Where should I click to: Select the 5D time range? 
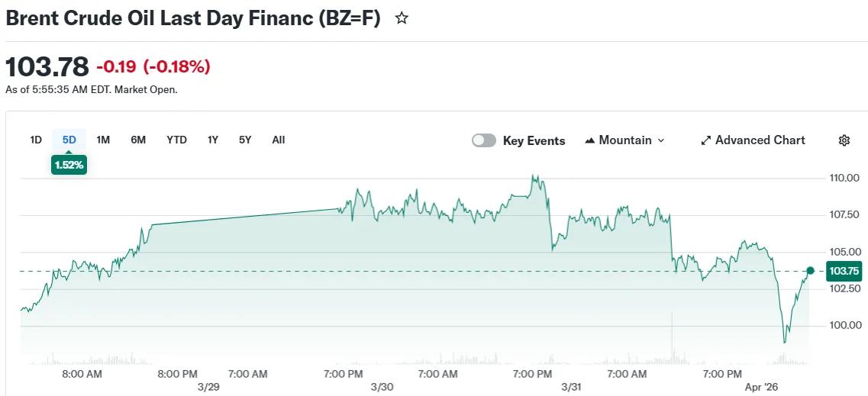tap(69, 140)
